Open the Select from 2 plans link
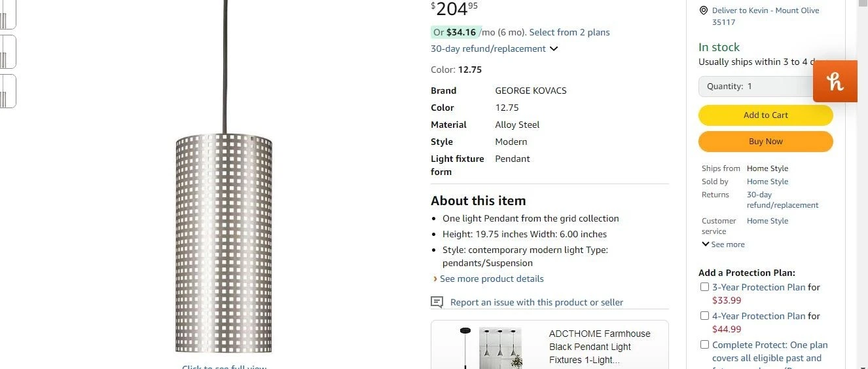This screenshot has height=369, width=868. (569, 32)
